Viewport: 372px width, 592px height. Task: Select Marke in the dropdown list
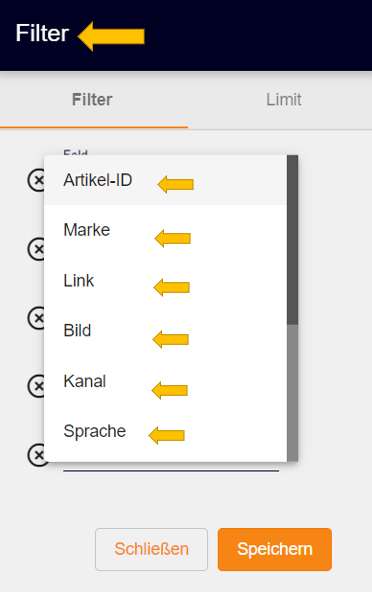coord(165,230)
